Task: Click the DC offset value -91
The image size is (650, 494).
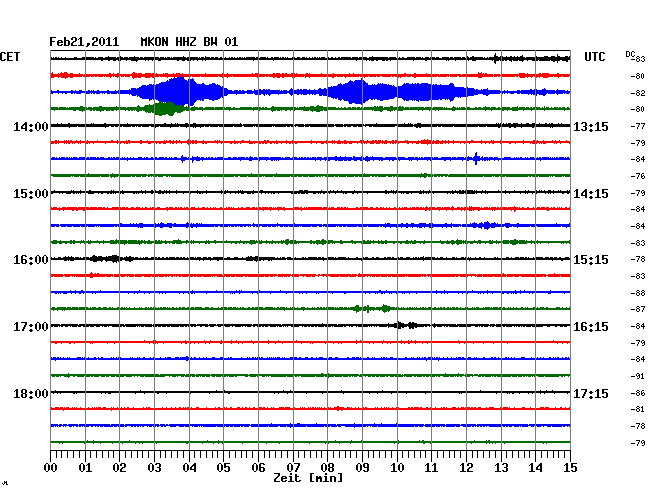Action: [638, 376]
